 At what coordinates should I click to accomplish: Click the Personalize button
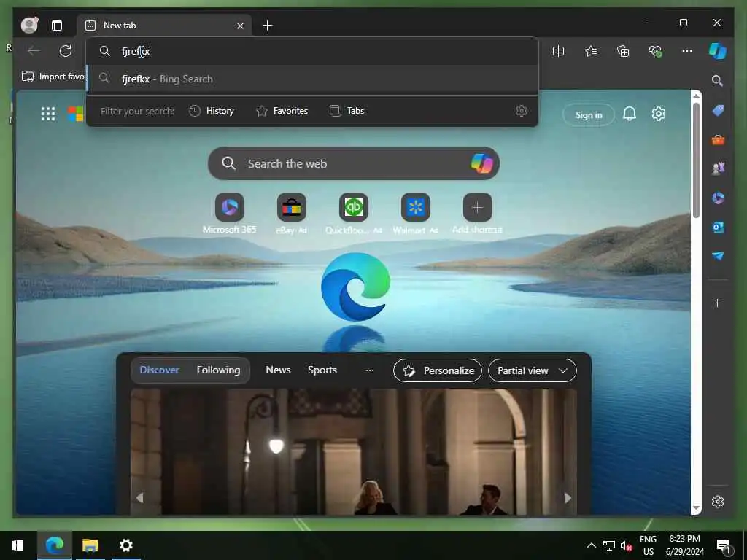point(438,370)
